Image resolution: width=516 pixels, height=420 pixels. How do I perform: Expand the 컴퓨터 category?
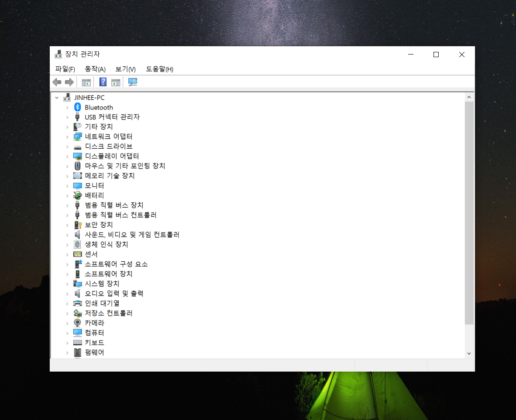click(x=67, y=333)
